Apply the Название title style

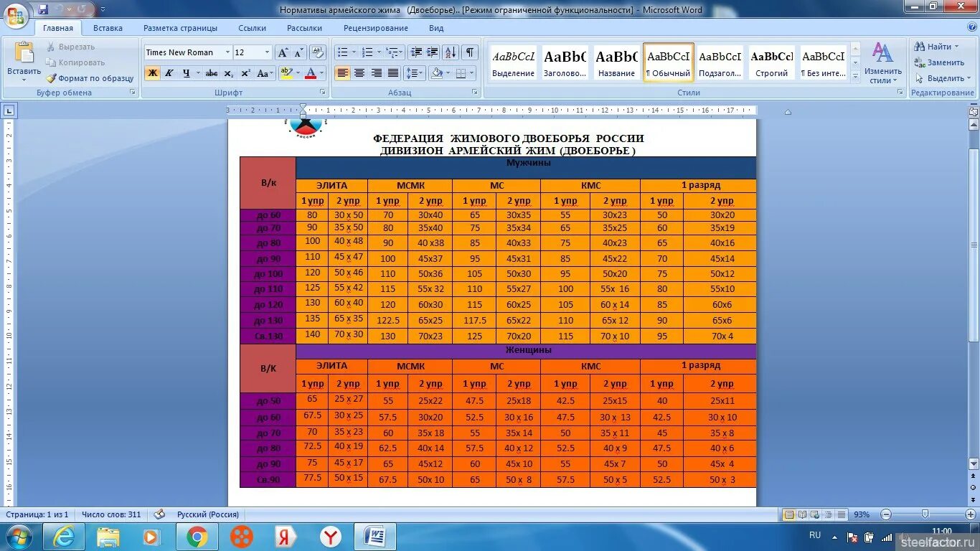616,62
